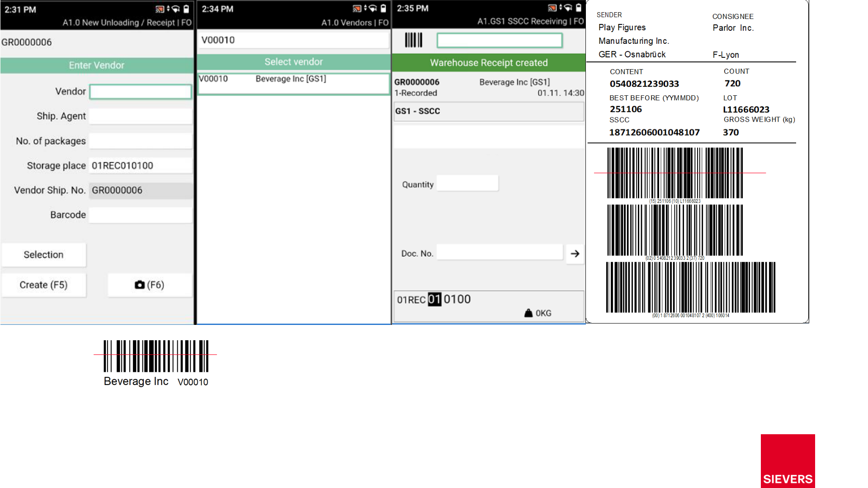The image size is (868, 488).
Task: Click the weight icon beside 0KG
Action: point(528,313)
